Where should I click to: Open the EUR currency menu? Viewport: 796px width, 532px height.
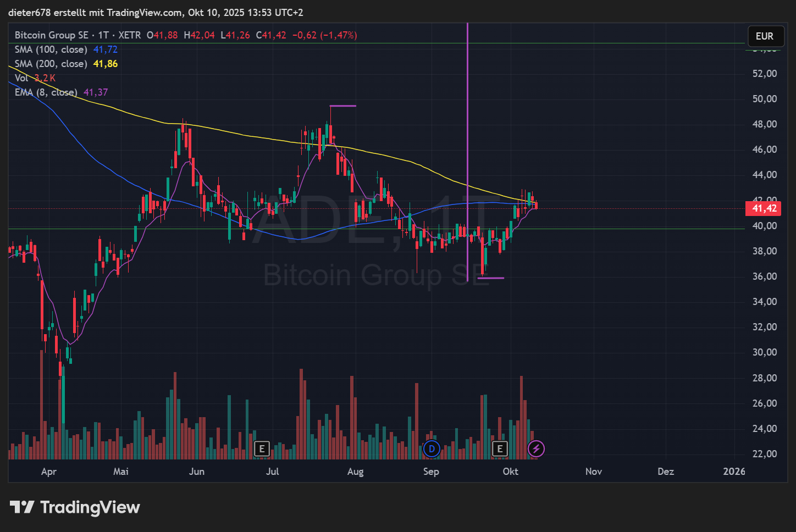[765, 36]
